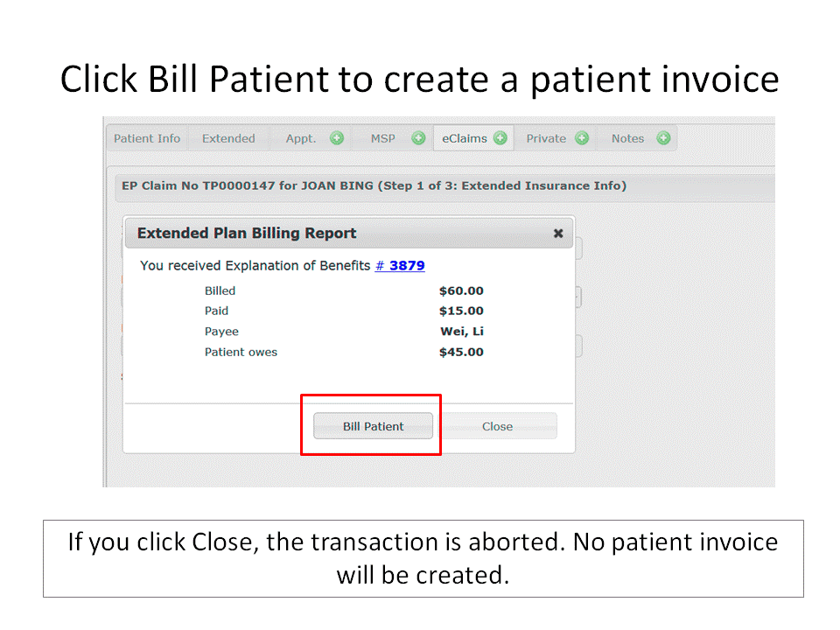840x630 pixels.
Task: Switch to the Extended tab
Action: tap(228, 138)
